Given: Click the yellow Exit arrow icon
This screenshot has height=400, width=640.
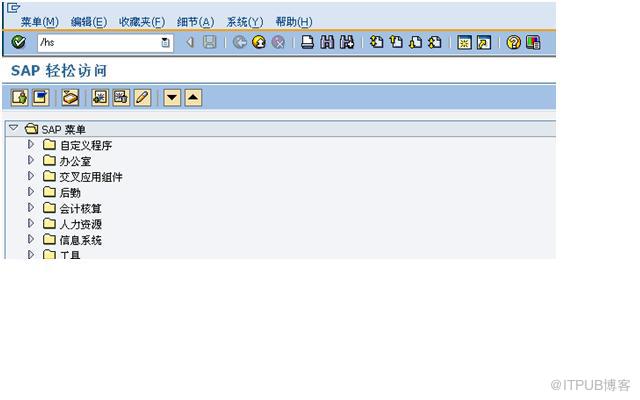Looking at the screenshot, I should 259,42.
